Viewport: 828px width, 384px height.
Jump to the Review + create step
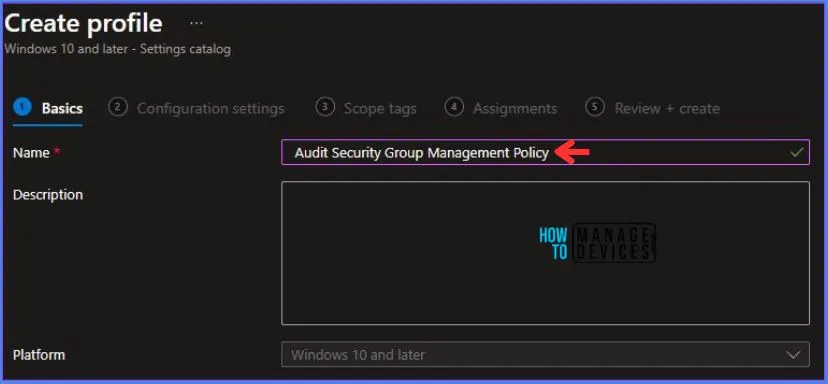653,109
